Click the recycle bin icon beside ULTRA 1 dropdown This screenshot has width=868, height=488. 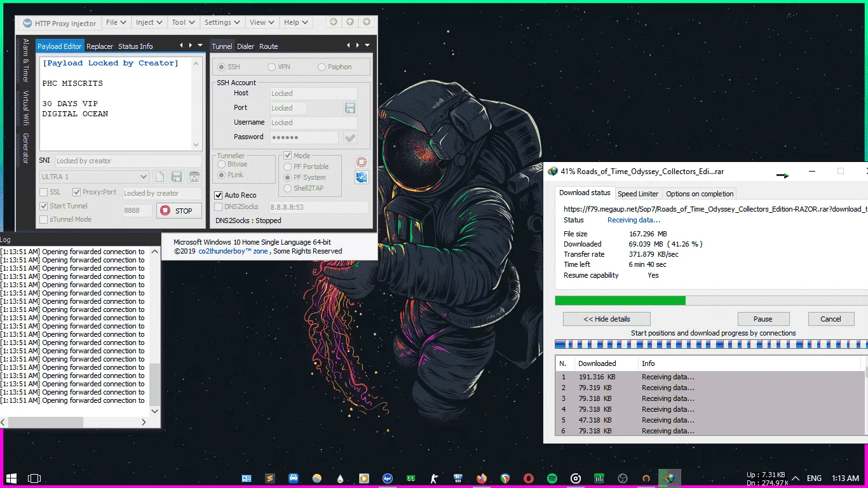coord(194,177)
